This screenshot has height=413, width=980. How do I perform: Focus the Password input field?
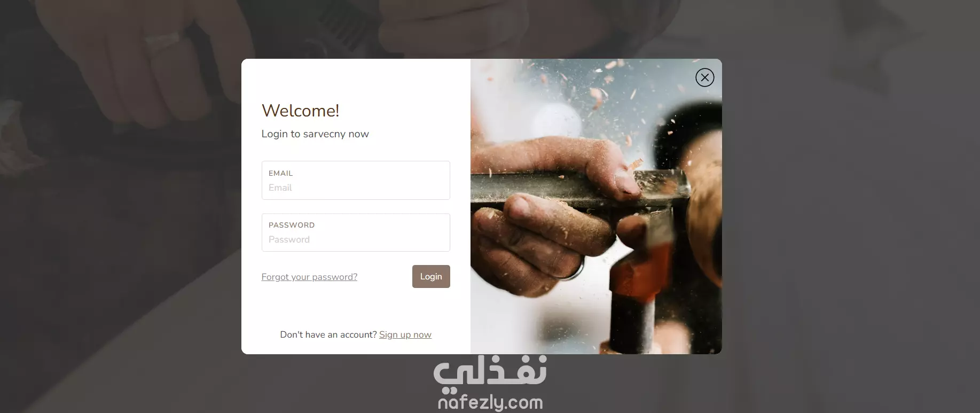[356, 232]
